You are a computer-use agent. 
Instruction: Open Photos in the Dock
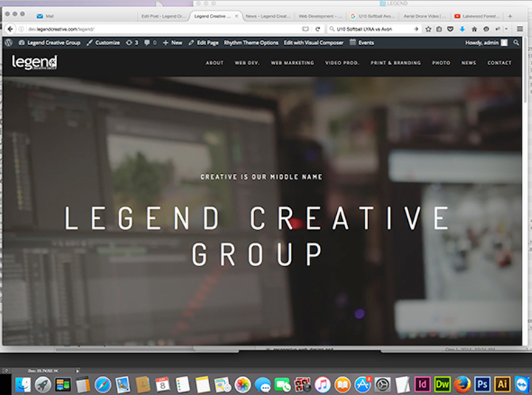[x=242, y=385]
